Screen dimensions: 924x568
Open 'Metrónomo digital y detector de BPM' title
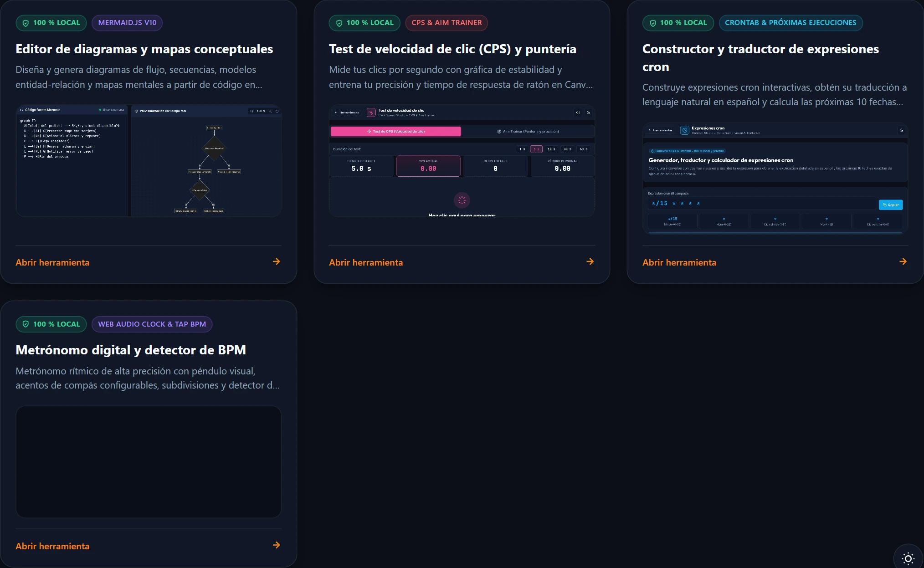(131, 350)
